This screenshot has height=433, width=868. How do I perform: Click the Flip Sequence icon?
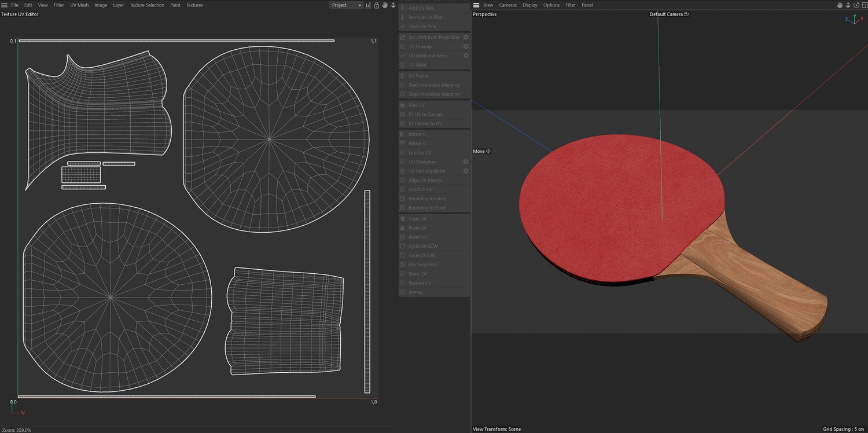403,265
